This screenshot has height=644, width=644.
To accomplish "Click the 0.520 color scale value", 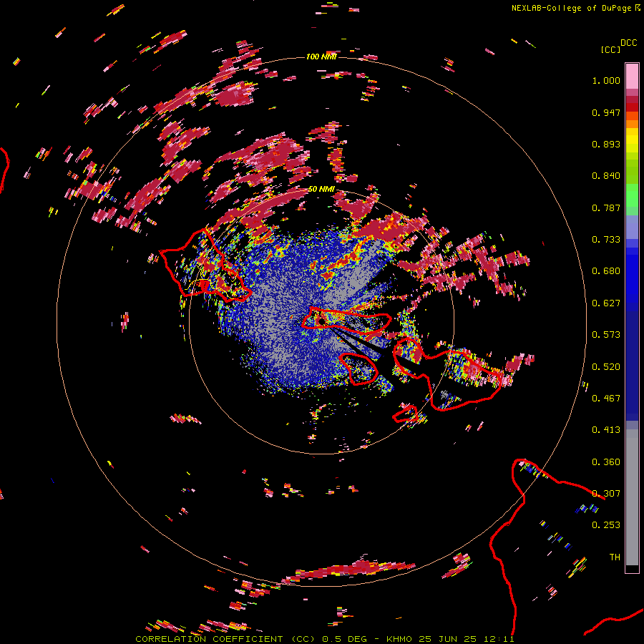I will pyautogui.click(x=606, y=367).
